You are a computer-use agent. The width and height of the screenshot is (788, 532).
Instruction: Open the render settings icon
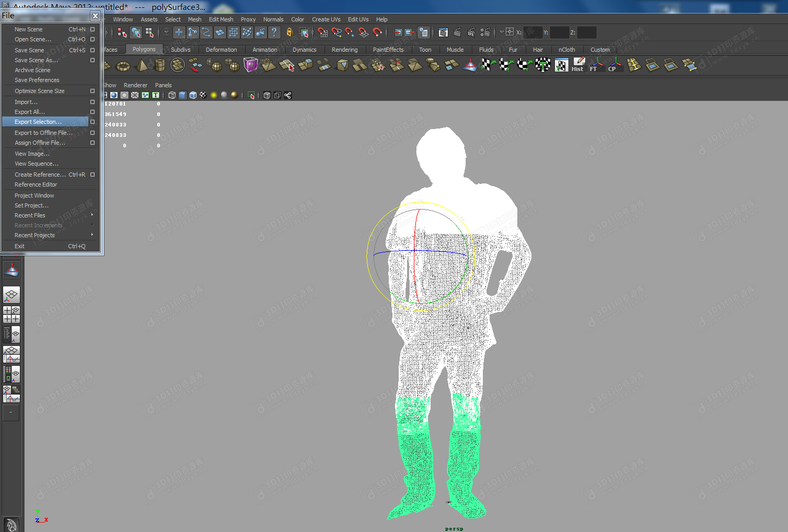click(x=485, y=32)
